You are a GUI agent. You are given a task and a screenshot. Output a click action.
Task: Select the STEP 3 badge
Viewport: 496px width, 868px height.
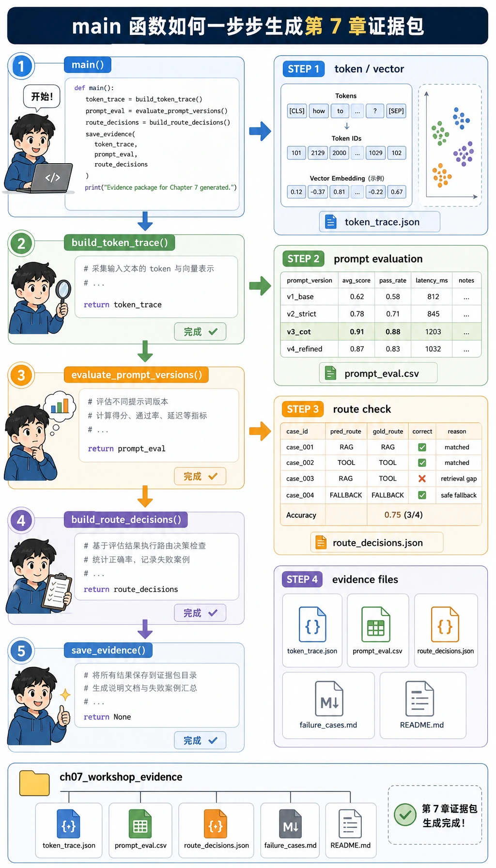click(x=303, y=409)
